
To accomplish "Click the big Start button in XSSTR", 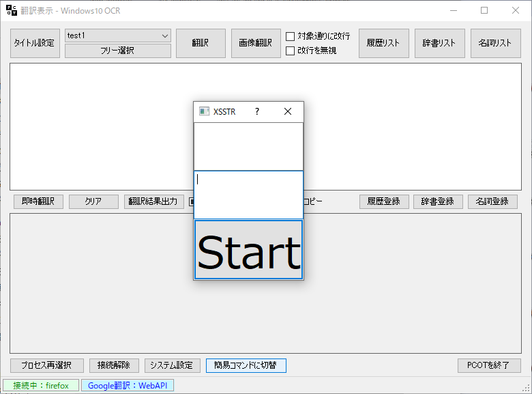I will (x=249, y=250).
